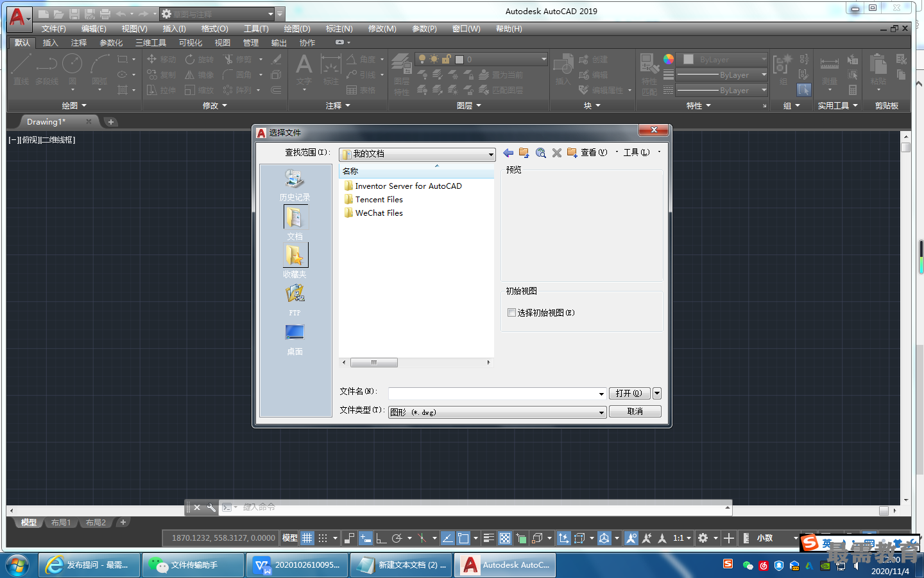Click the Match Properties icon
Image resolution: width=924 pixels, height=578 pixels.
649,74
